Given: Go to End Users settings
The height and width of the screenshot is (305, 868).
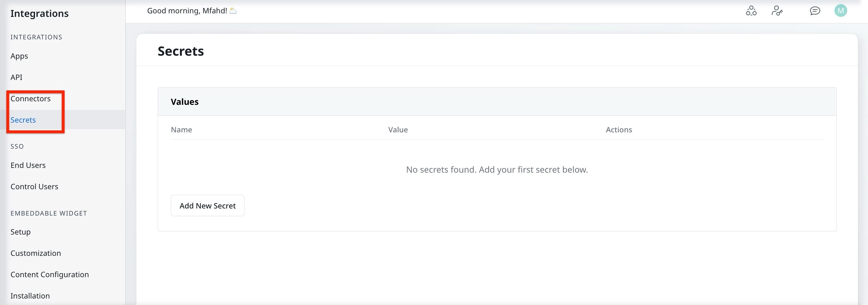Looking at the screenshot, I should tap(28, 165).
